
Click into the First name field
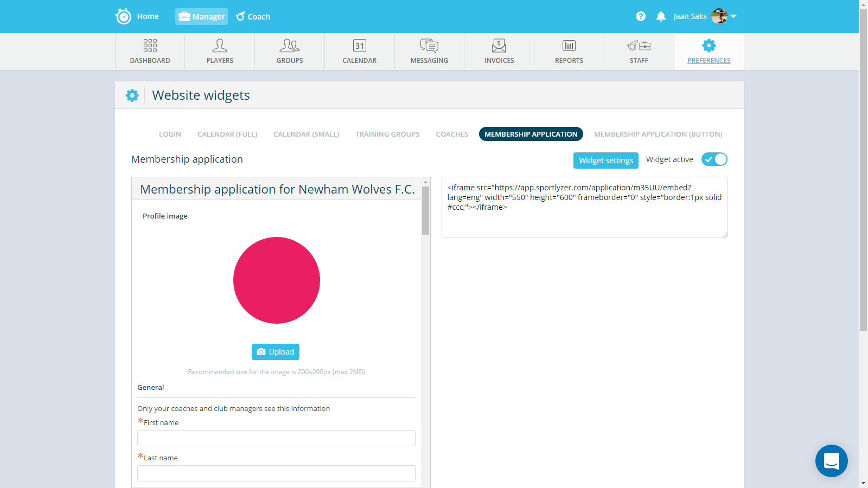(276, 438)
